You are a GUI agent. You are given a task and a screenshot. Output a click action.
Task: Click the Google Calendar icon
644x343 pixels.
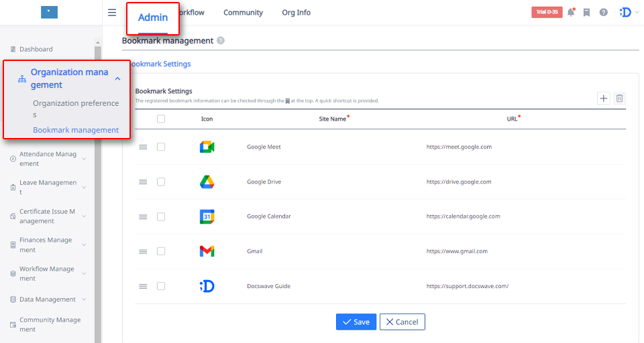pos(207,216)
